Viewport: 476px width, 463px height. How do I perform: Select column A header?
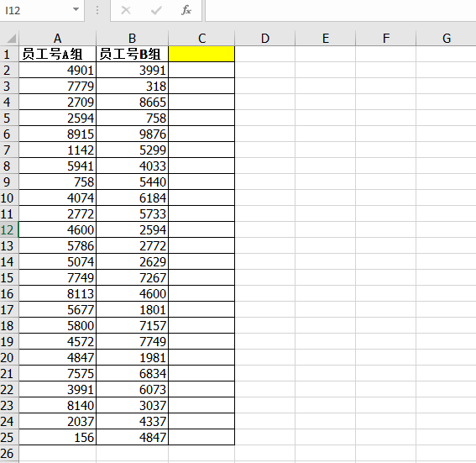[x=57, y=39]
